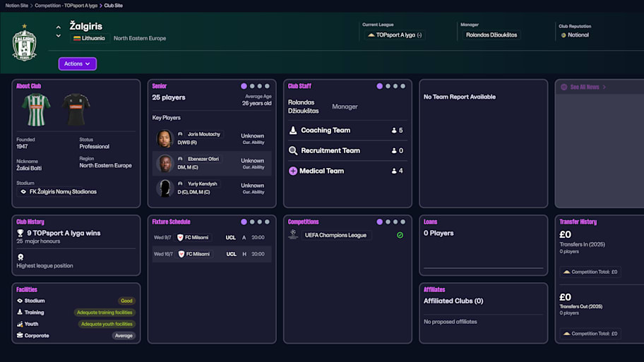Click the Youth facilities icon
The height and width of the screenshot is (362, 644).
(20, 324)
